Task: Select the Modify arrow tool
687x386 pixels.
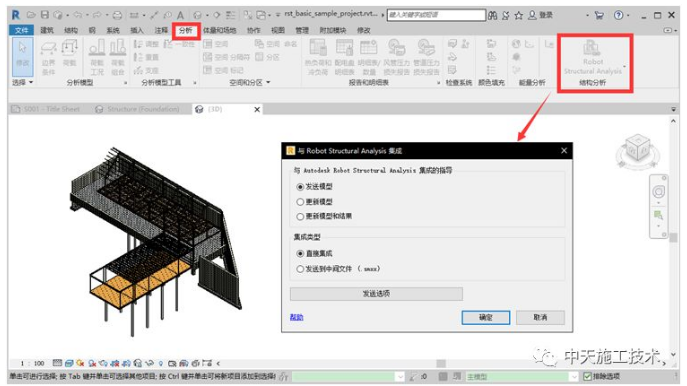Action: point(22,57)
